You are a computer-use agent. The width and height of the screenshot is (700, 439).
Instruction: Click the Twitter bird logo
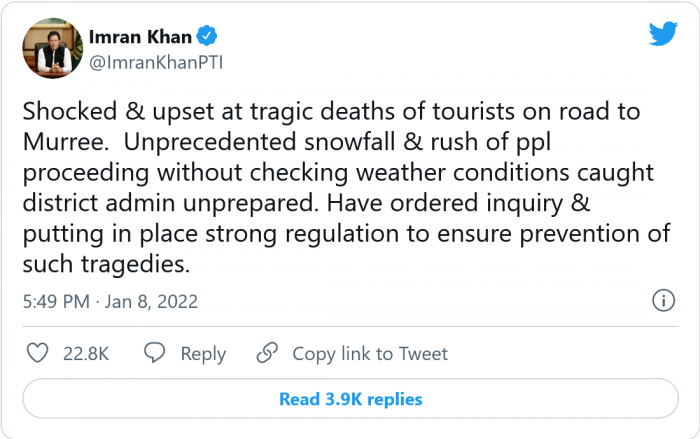(662, 34)
